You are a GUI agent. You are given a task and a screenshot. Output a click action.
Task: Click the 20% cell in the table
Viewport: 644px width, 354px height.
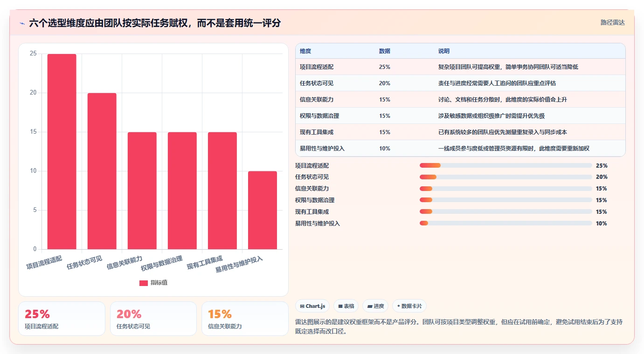click(x=385, y=83)
